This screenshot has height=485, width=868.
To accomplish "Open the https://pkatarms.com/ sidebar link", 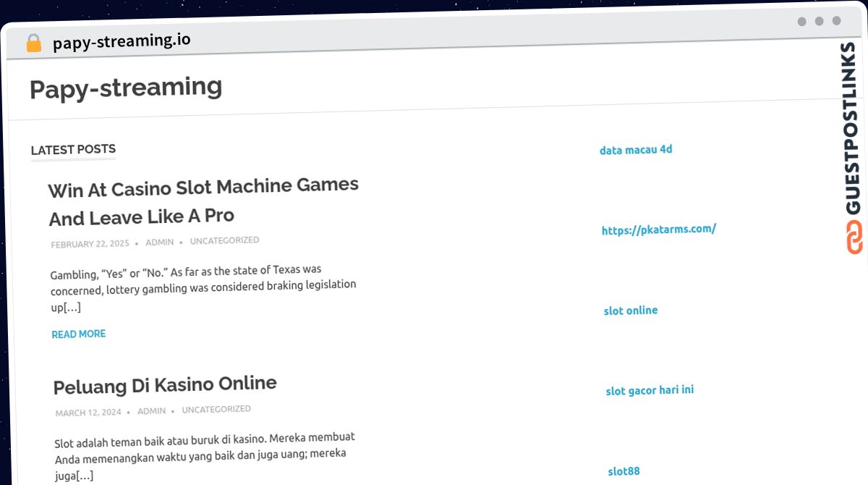I will tap(658, 229).
